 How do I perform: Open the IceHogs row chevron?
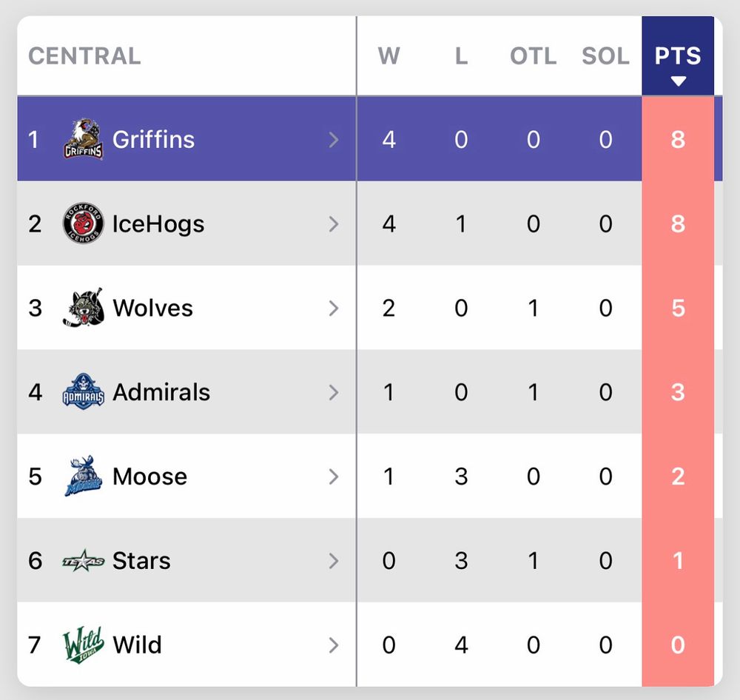[334, 223]
